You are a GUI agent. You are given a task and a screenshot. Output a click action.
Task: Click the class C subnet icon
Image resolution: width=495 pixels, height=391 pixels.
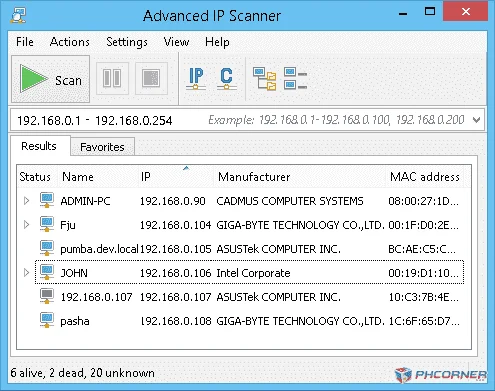coord(227,79)
